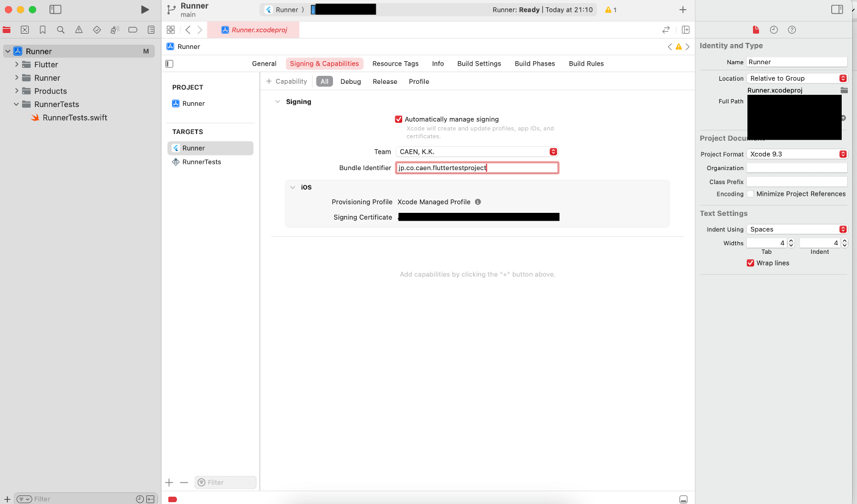Screen dimensions: 857x504
Task: Toggle Minimize Project References checkbox
Action: (x=750, y=194)
